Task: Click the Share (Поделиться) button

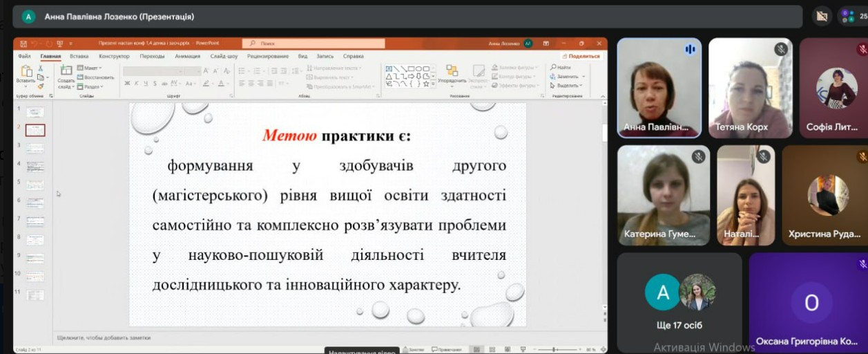Action: coord(581,56)
